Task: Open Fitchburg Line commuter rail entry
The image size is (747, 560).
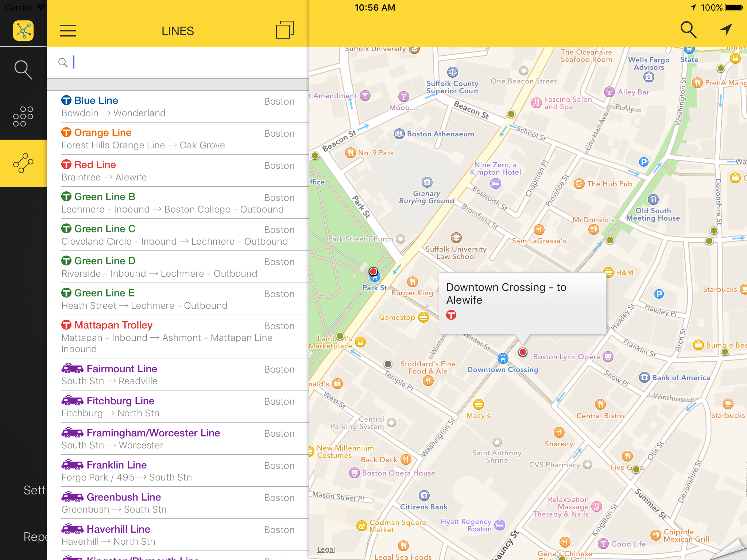Action: click(178, 407)
